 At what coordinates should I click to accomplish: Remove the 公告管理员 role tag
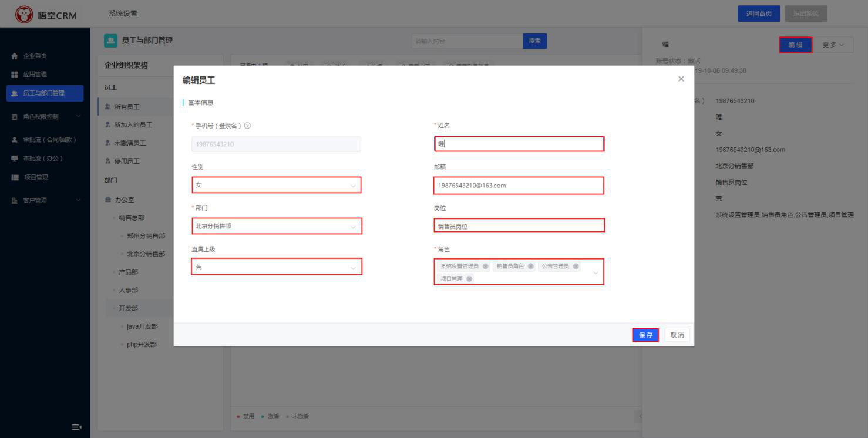576,266
